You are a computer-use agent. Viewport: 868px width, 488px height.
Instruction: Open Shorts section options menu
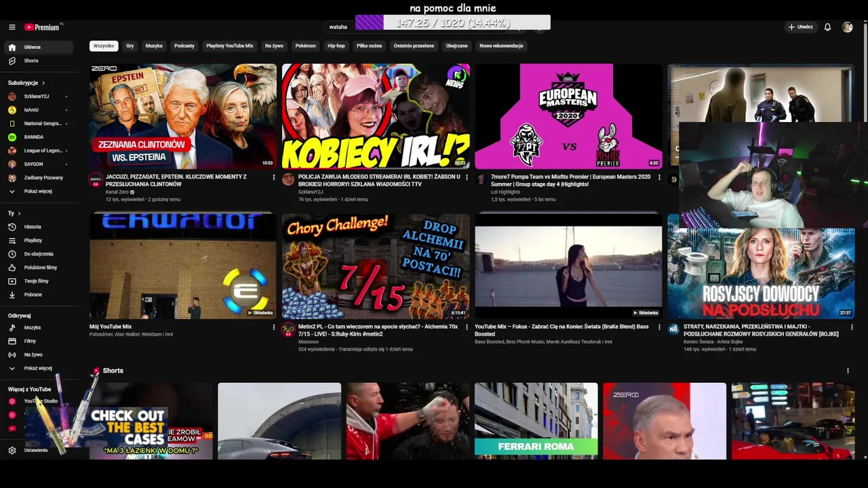click(848, 371)
